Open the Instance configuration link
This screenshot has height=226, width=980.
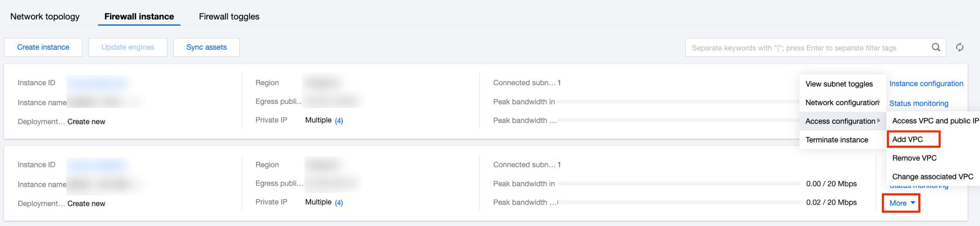(x=926, y=83)
